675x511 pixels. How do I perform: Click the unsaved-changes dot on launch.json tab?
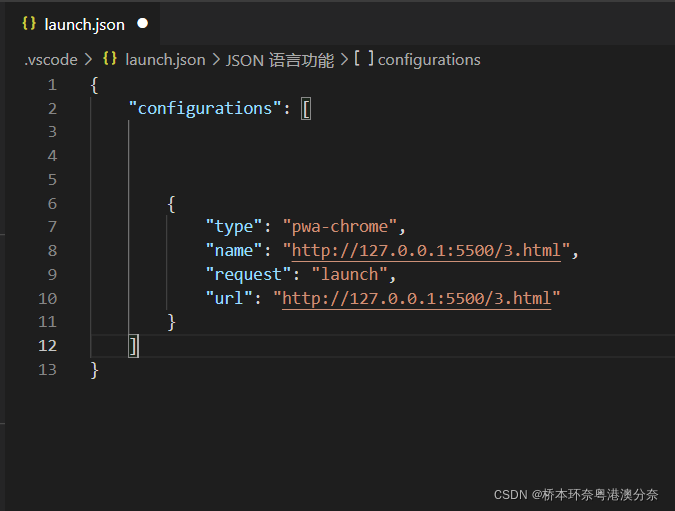(x=142, y=23)
